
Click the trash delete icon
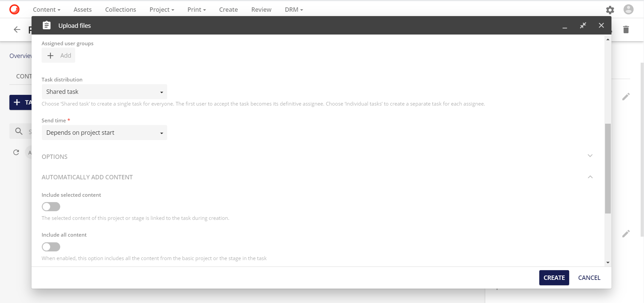click(626, 29)
